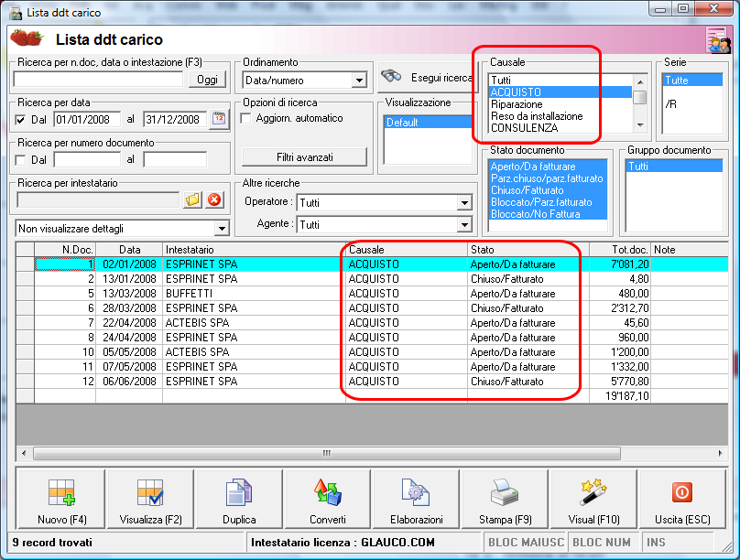Expand Non visualizzare dettagli dropdown
The image size is (740, 560).
click(222, 229)
